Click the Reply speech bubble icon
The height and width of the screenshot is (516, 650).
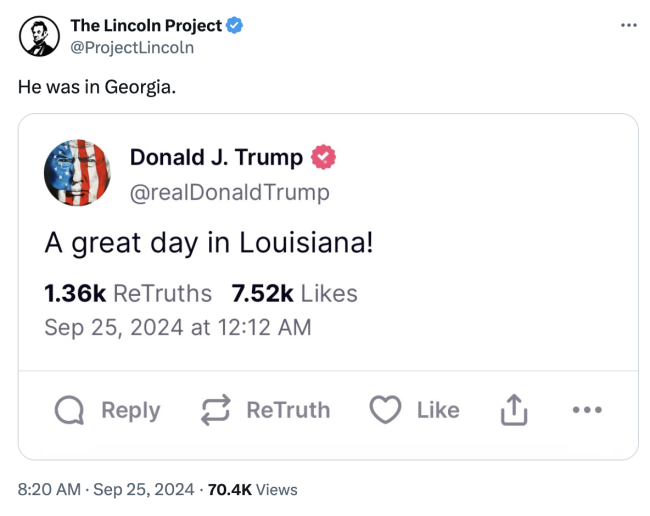70,410
